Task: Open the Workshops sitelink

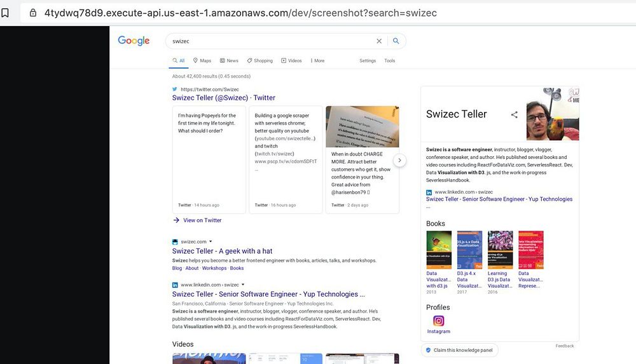Action: pyautogui.click(x=214, y=268)
